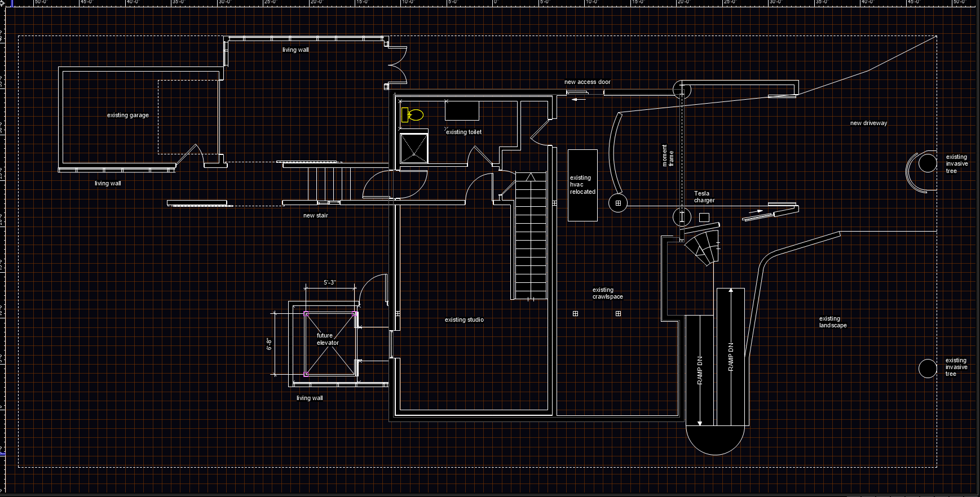Click the 'future elevator' label
The image size is (980, 497).
pos(326,339)
